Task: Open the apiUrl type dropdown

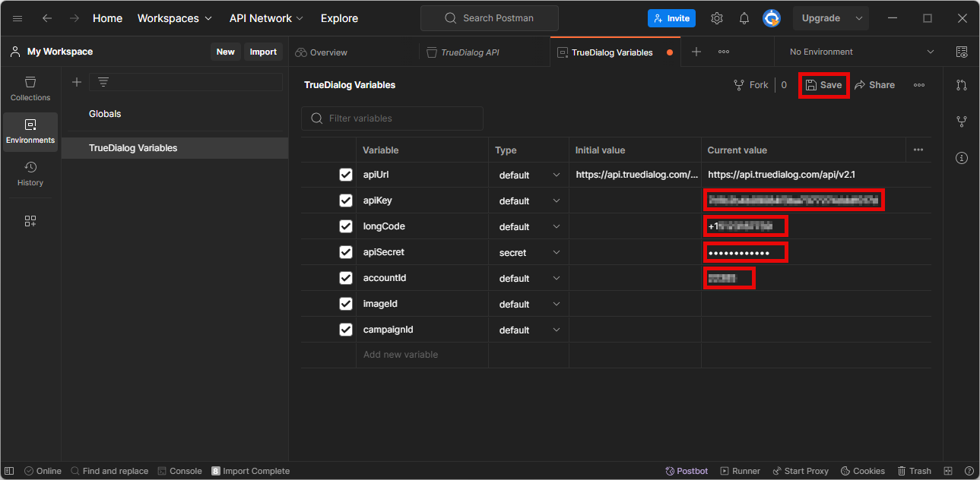Action: coord(528,175)
